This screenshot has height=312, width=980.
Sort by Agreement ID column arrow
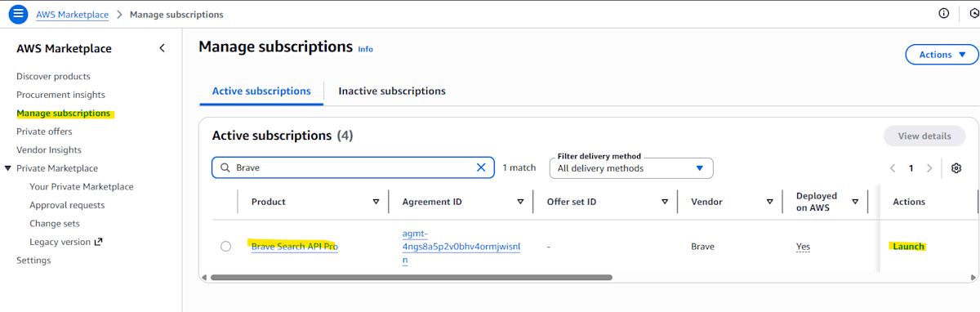coord(520,202)
